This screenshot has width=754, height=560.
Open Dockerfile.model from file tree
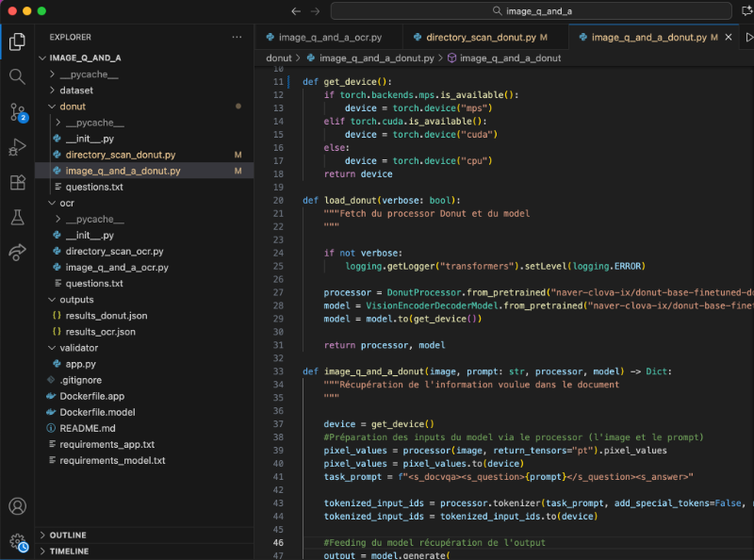(99, 412)
